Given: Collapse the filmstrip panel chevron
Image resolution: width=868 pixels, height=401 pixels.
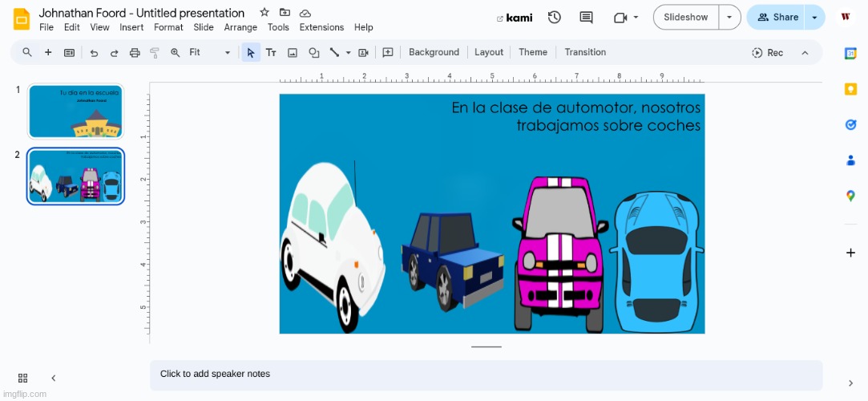Looking at the screenshot, I should 54,379.
